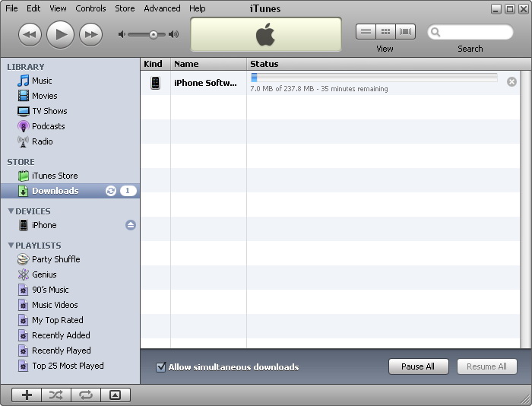Click the iPhone kind icon in download row
The image size is (532, 406).
(x=155, y=83)
